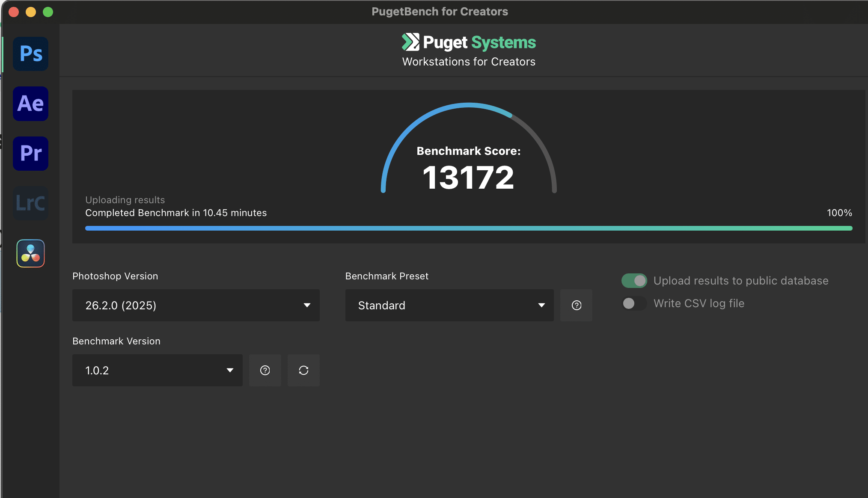Disable Upload results to public database

(634, 281)
